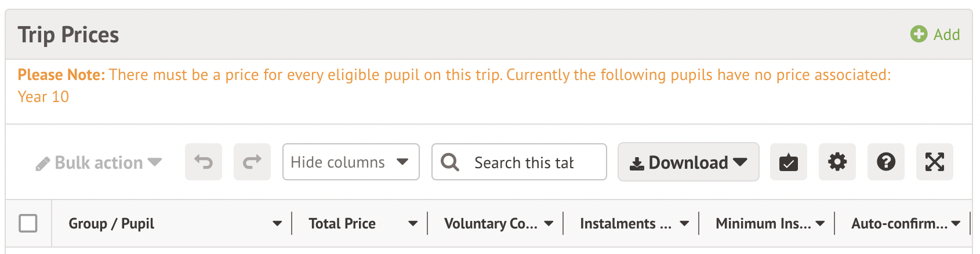Click the redo arrow icon
The image size is (980, 254).
252,162
